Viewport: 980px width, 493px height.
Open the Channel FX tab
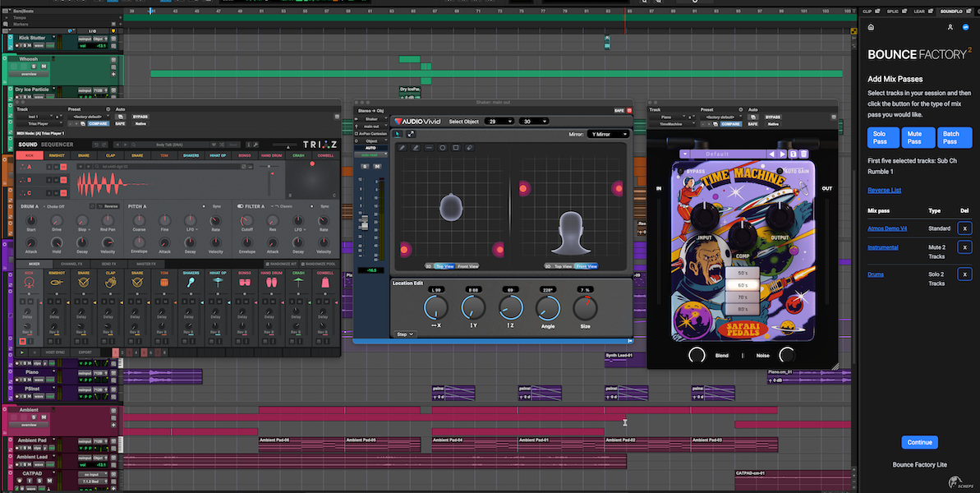[x=73, y=263]
